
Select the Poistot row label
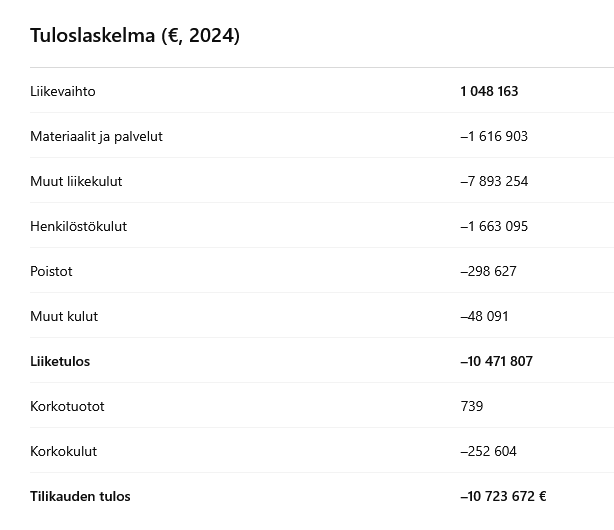51,271
